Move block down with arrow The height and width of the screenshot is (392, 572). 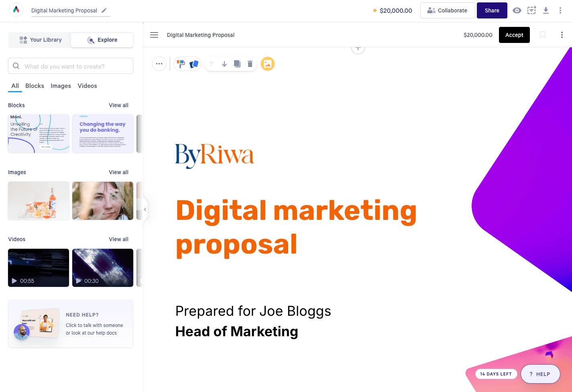[x=224, y=63]
